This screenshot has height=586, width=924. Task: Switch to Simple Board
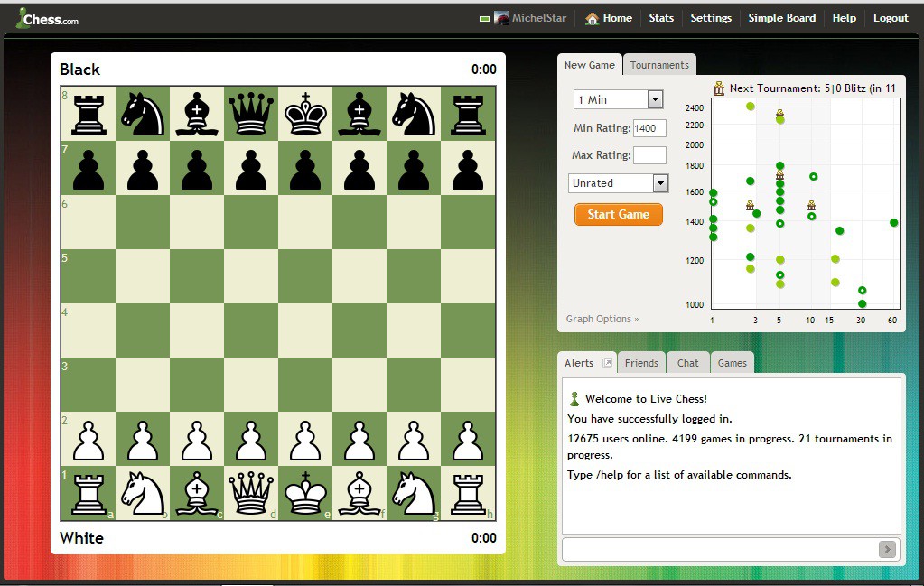[782, 18]
